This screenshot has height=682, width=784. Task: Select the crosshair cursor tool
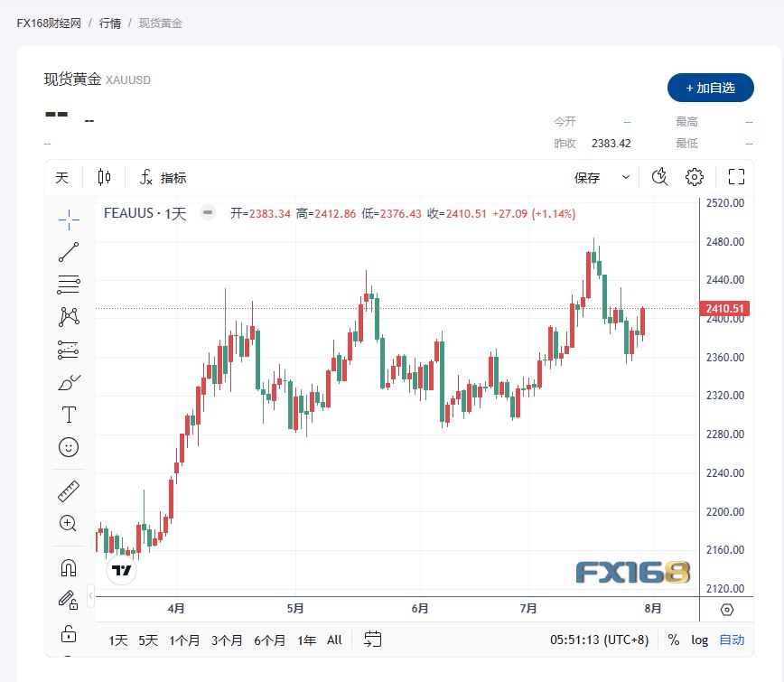pos(69,220)
